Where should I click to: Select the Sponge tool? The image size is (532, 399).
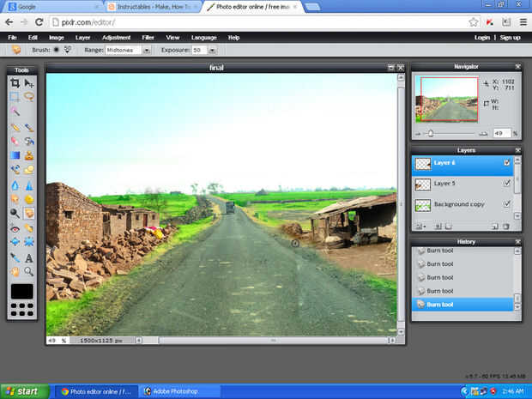[29, 199]
